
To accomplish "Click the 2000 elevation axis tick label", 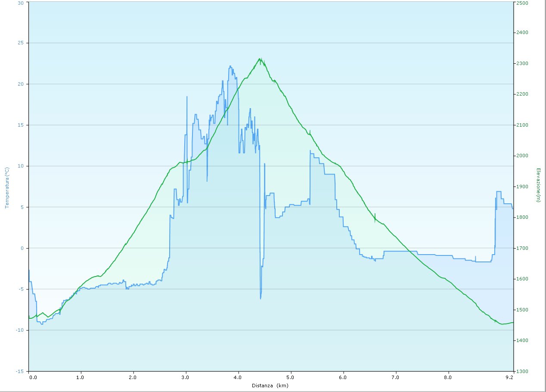I will [x=522, y=156].
